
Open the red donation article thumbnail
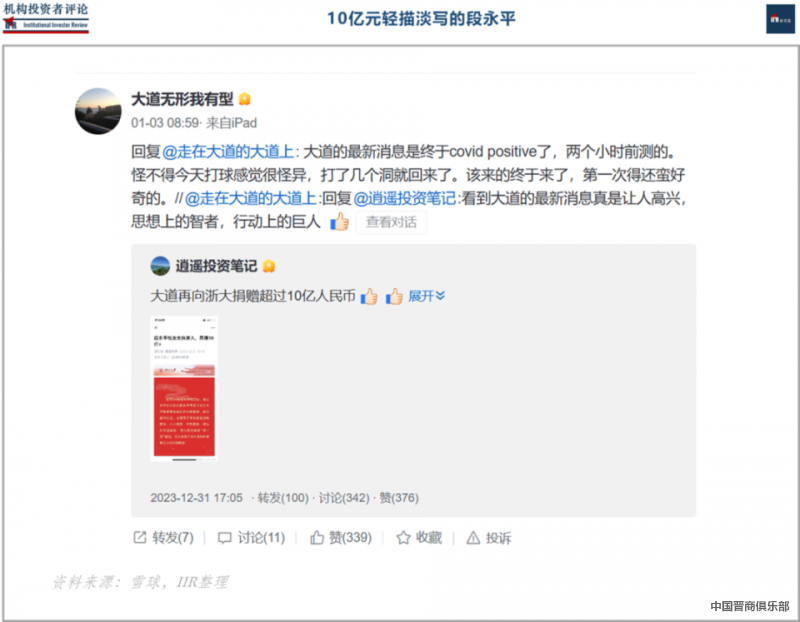pos(184,389)
